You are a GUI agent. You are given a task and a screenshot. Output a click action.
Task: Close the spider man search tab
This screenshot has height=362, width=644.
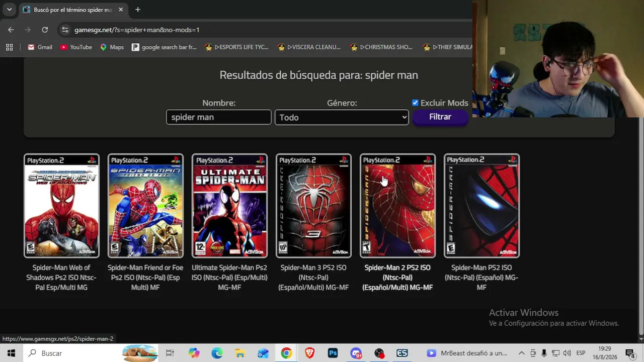121,10
